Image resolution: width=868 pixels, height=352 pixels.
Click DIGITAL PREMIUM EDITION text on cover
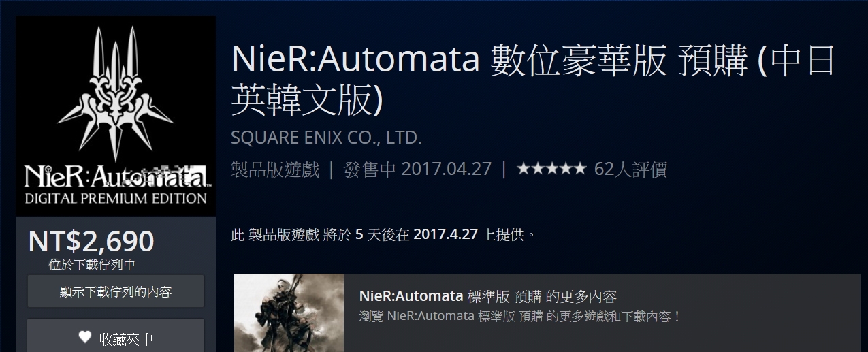coord(116,199)
